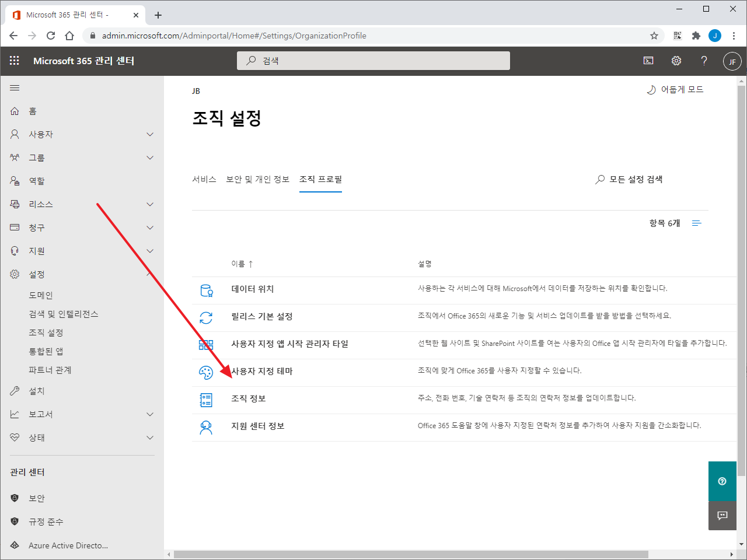Switch to the 보안 및 개인 정보 tab
Image resolution: width=747 pixels, height=560 pixels.
pyautogui.click(x=258, y=180)
